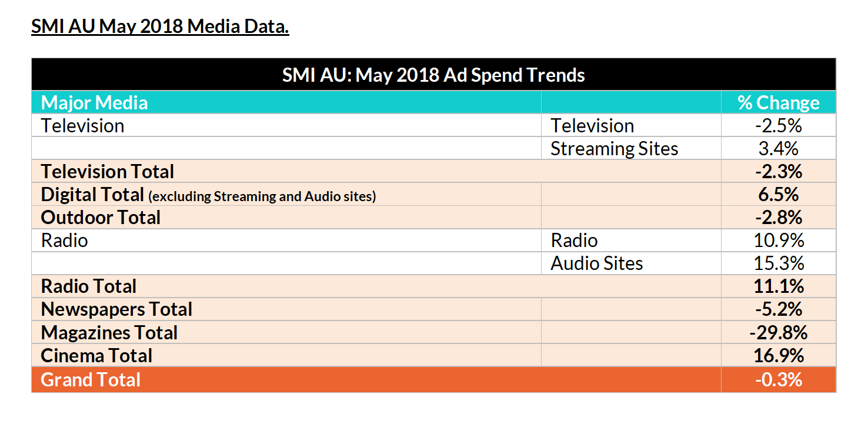Select the "-2.5%" value for Television

[x=779, y=126]
